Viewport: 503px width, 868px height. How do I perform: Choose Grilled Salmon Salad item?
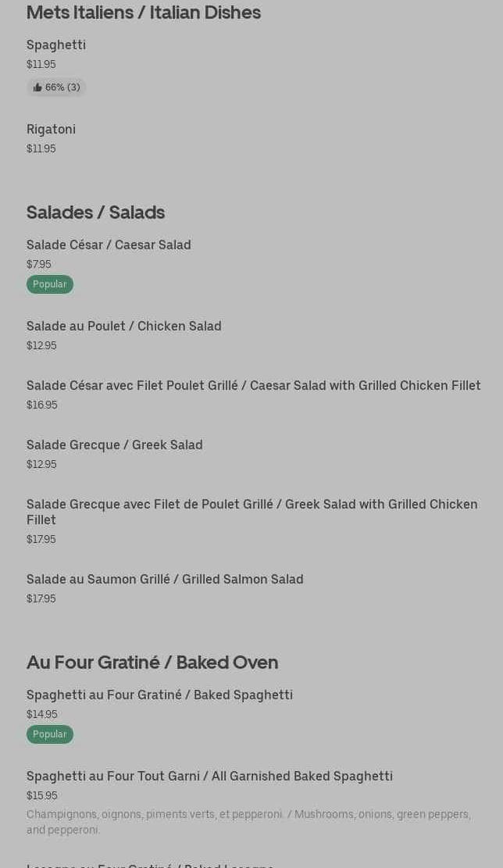coord(165,579)
